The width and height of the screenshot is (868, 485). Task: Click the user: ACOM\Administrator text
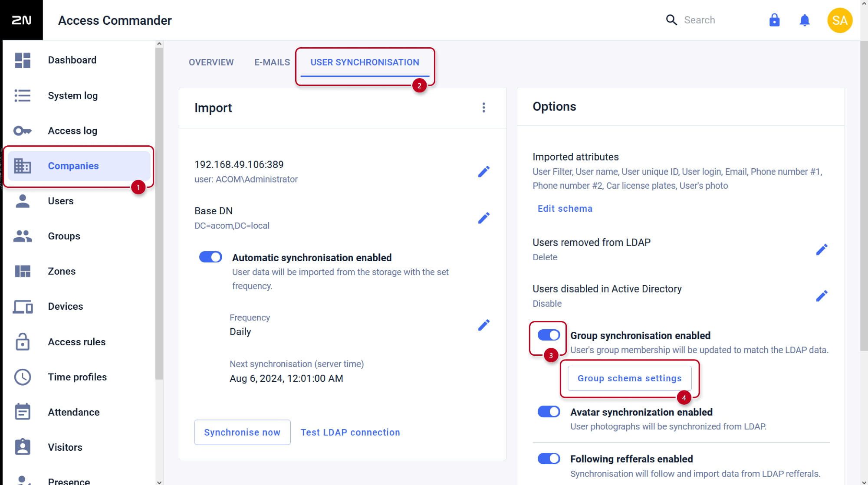[246, 179]
